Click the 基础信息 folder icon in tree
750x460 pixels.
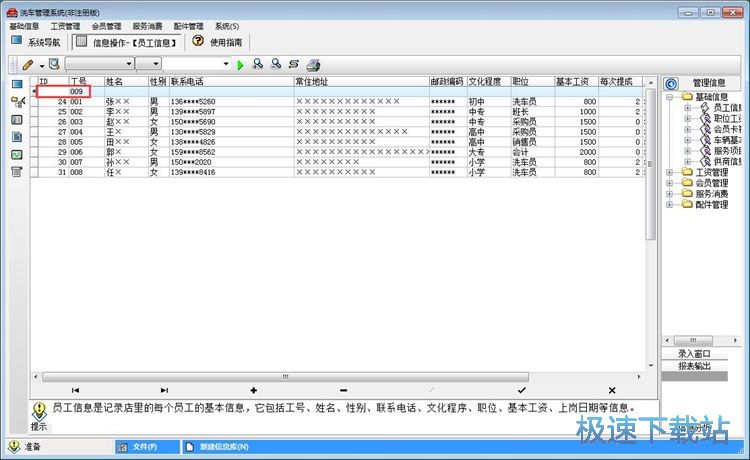(x=688, y=97)
